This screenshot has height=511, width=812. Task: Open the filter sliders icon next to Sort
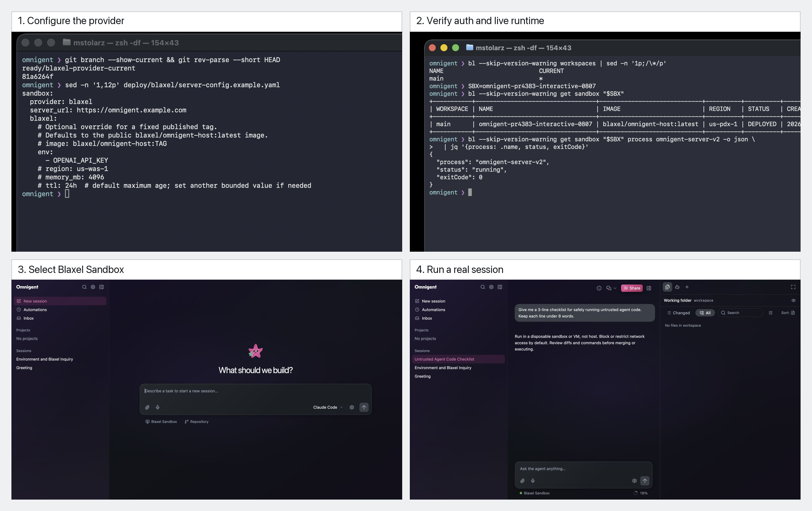tap(770, 313)
